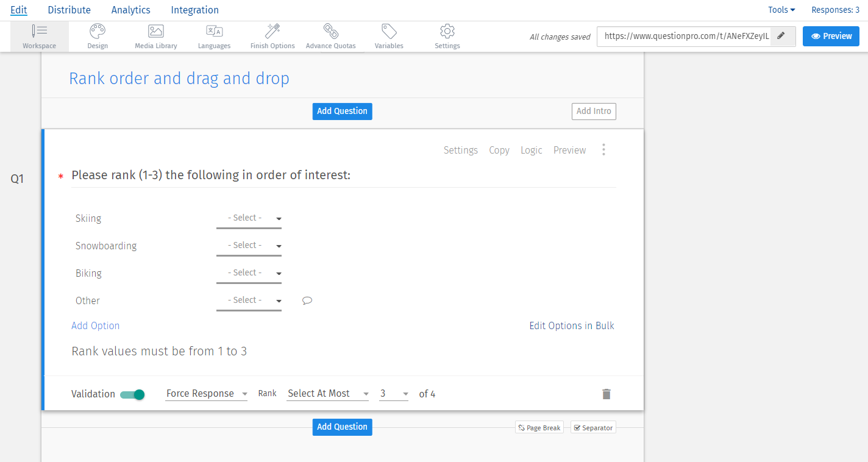
Task: Open the Tools menu
Action: click(781, 10)
